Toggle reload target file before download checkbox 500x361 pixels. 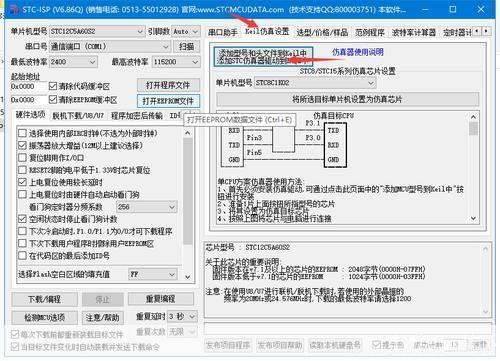15,334
